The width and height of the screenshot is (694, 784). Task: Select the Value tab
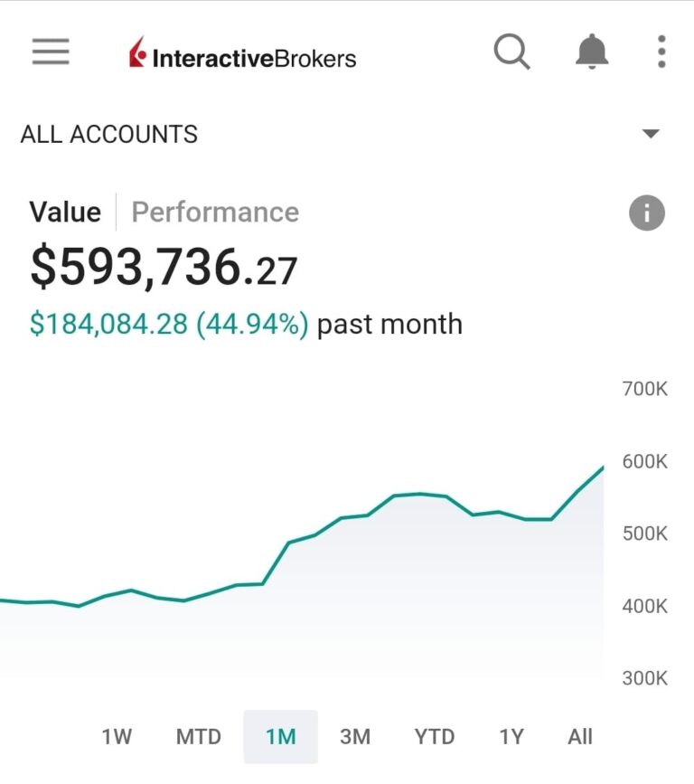pos(65,213)
